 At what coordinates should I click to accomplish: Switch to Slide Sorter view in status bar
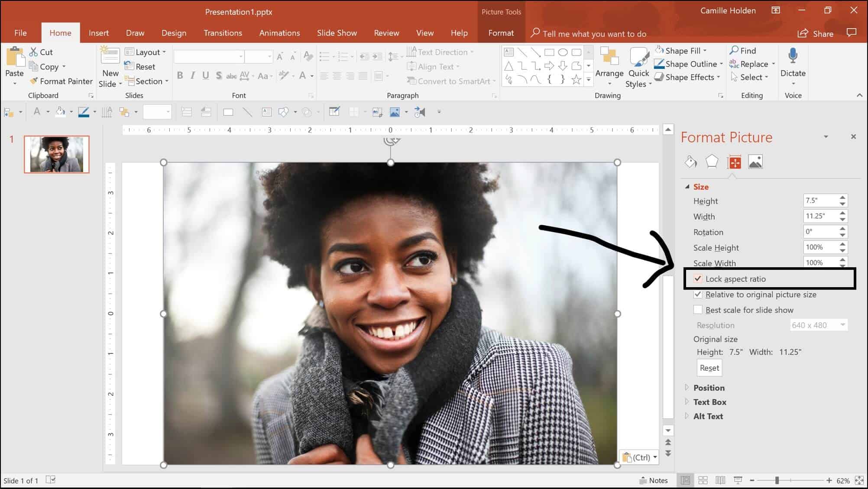point(703,480)
